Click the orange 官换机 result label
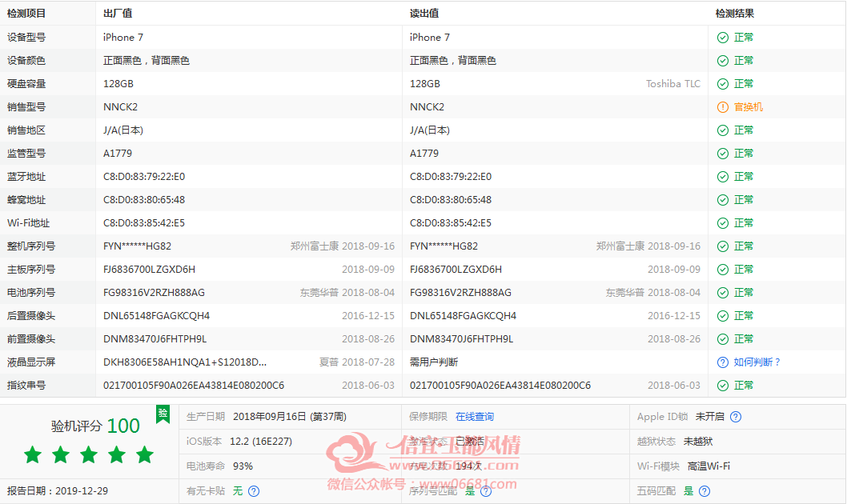This screenshot has height=504, width=847. tap(749, 107)
